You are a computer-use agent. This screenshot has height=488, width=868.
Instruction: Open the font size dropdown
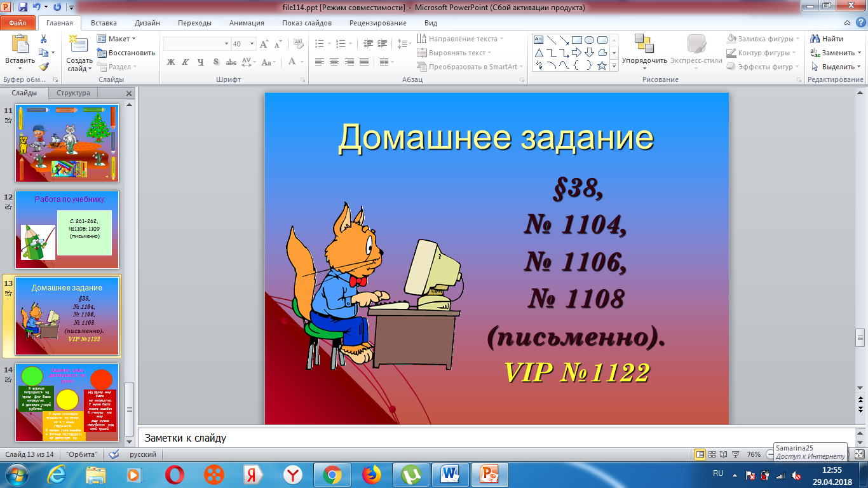click(251, 44)
